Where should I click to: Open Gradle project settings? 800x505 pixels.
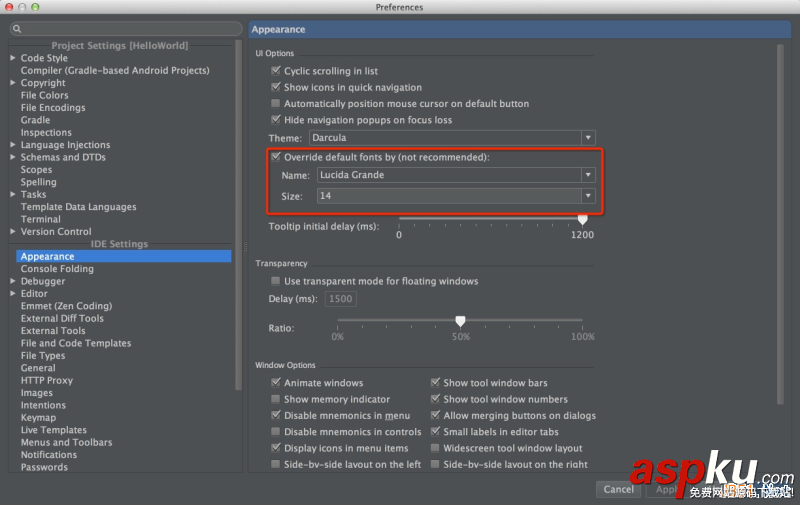click(x=35, y=120)
